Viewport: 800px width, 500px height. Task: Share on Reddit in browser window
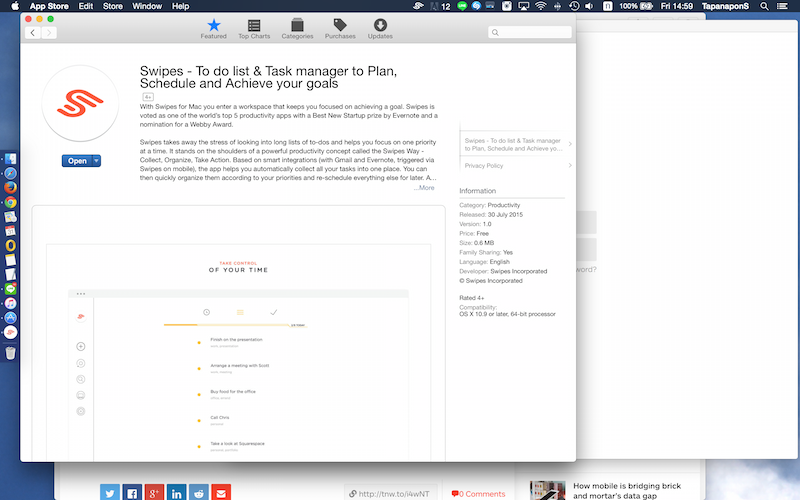(199, 493)
